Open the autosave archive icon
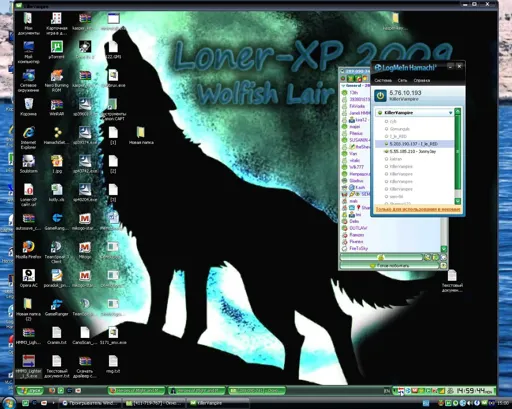This screenshot has height=409, width=512. coord(28,221)
